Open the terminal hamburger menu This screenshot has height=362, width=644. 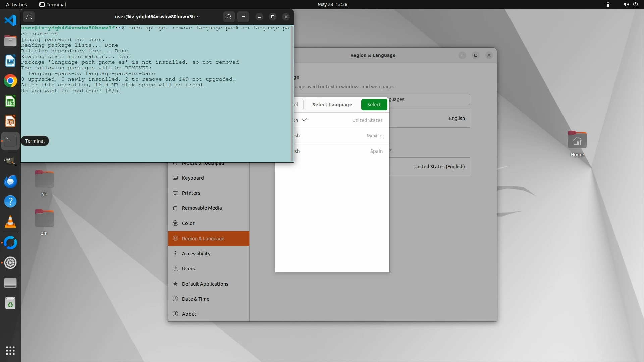tap(243, 17)
